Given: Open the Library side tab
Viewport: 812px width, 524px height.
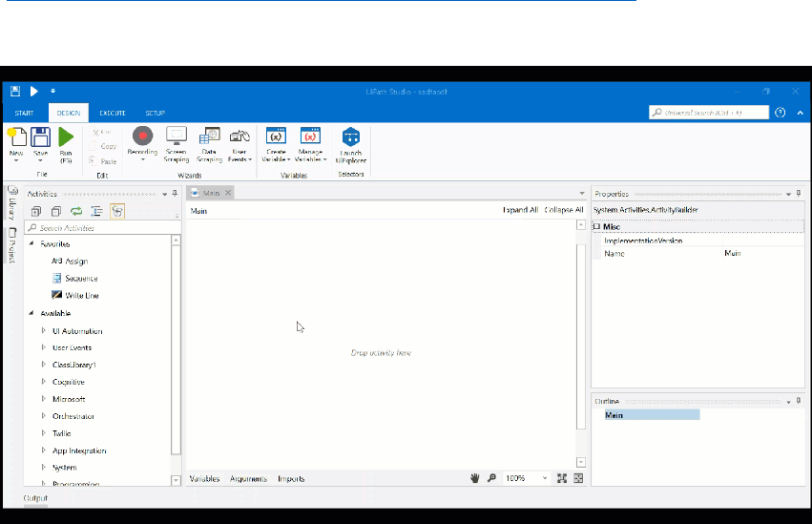Looking at the screenshot, I should tap(12, 203).
